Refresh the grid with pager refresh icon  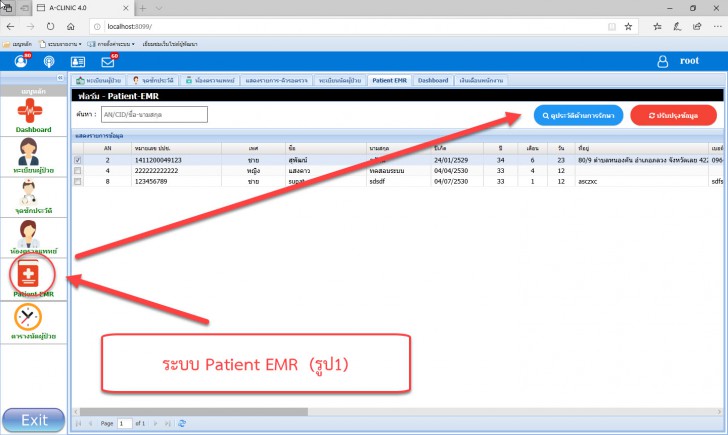pos(182,423)
